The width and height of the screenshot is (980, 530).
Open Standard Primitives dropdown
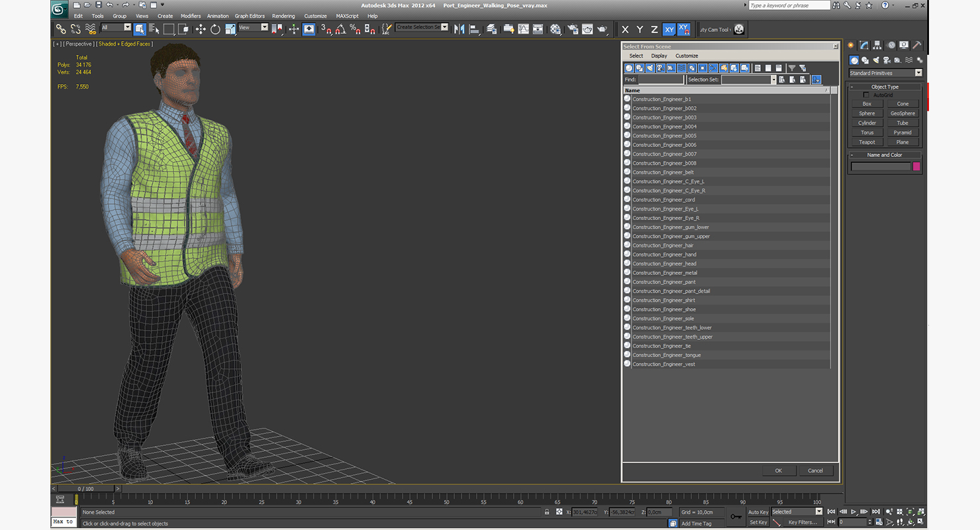[885, 73]
